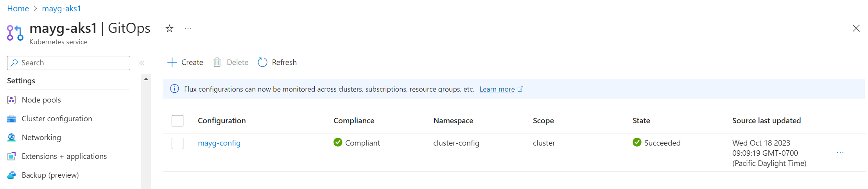Click external link icon after Learn more
Image resolution: width=868 pixels, height=189 pixels.
520,89
